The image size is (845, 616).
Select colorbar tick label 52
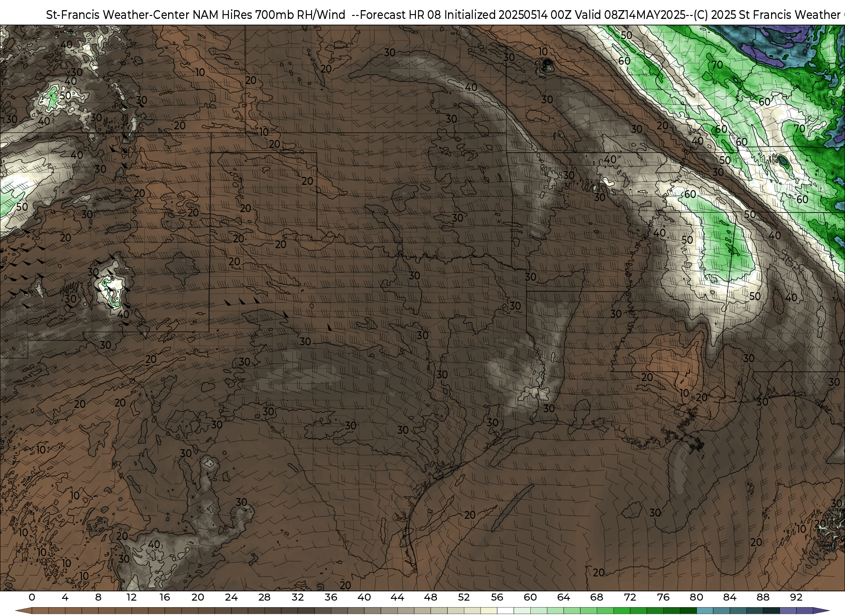464,597
